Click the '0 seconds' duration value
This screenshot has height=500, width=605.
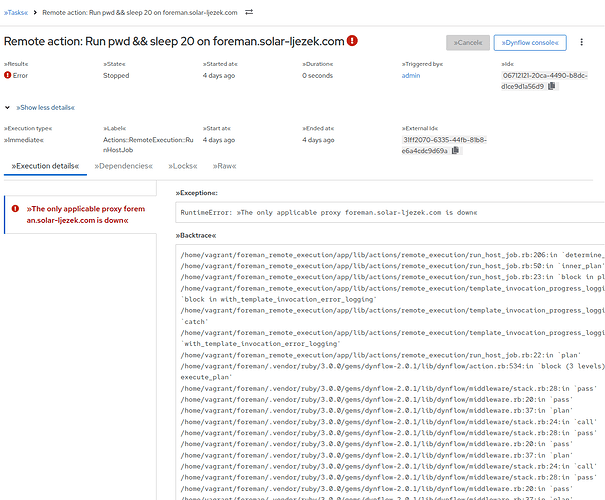coord(317,76)
